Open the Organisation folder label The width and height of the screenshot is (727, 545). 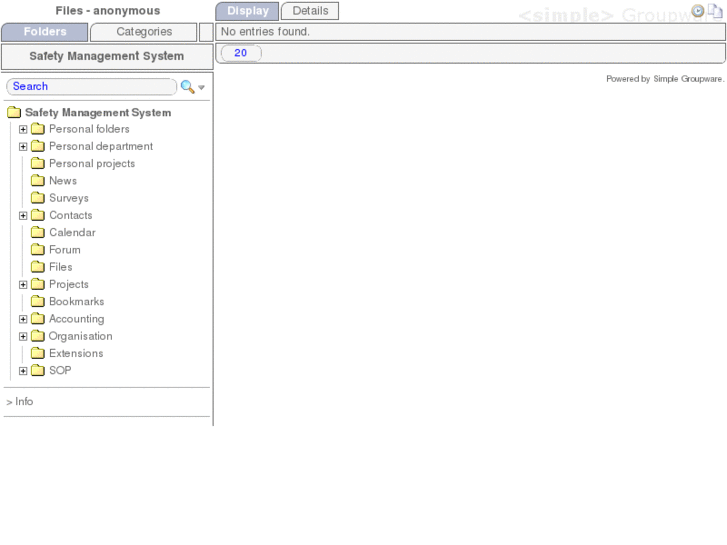[x=80, y=336]
